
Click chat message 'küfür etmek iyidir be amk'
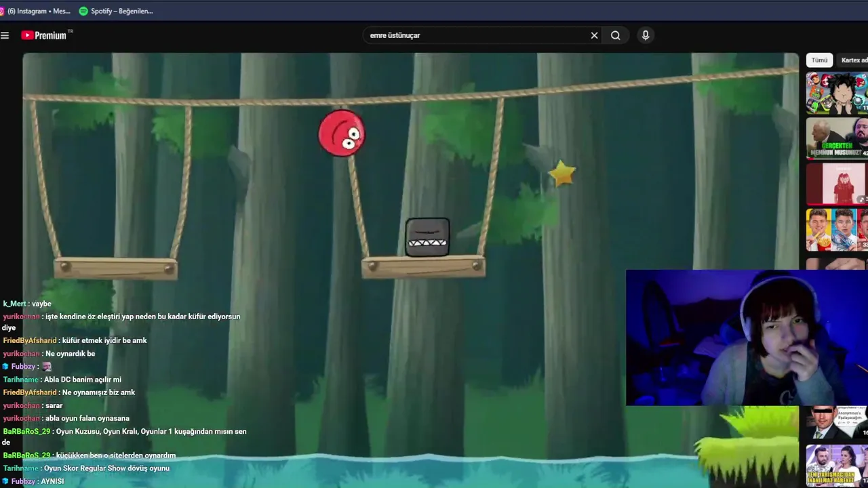coord(104,340)
